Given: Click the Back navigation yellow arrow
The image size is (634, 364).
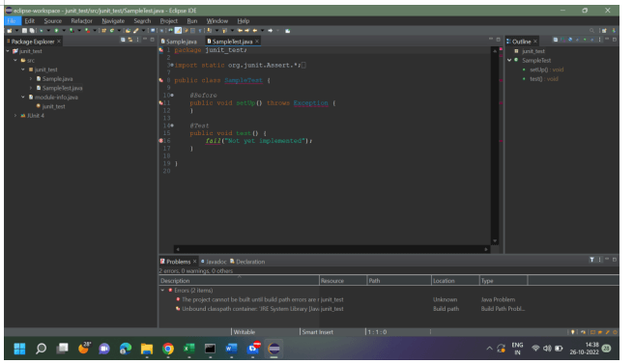Looking at the screenshot, I should tap(255, 31).
